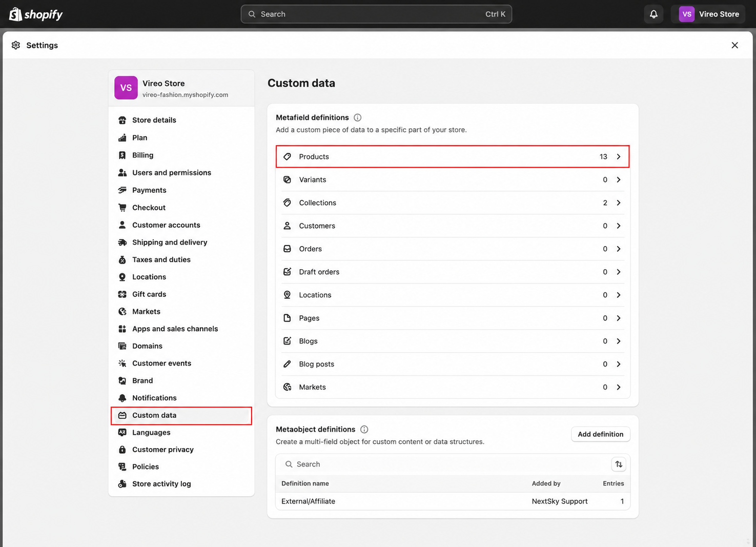The image size is (756, 547).
Task: Click the chevron on the Blogs row
Action: coord(619,341)
